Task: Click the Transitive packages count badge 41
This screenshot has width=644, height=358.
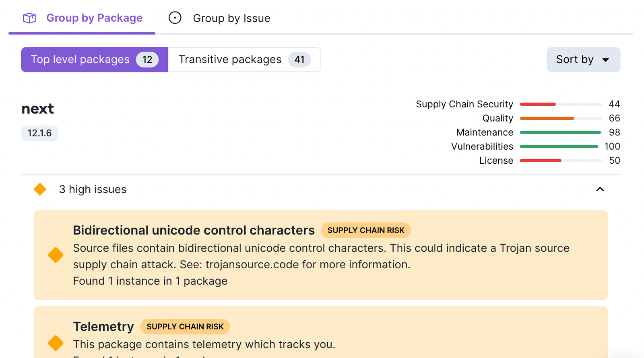Action: (299, 60)
